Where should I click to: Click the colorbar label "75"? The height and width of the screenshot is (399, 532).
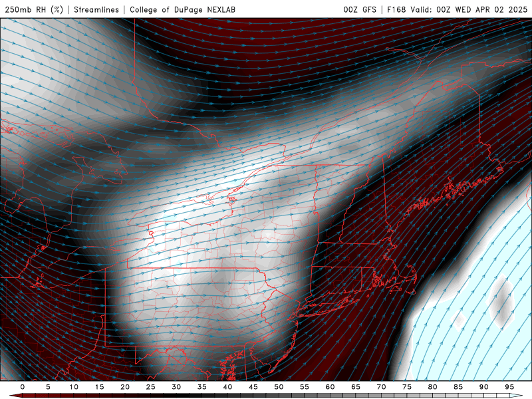(x=407, y=387)
